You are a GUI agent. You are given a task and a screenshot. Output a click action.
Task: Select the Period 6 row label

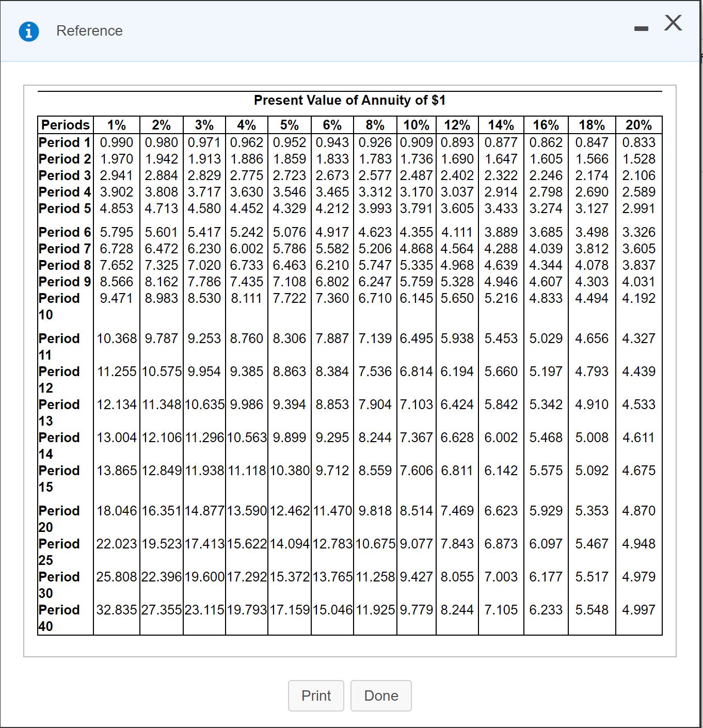(x=65, y=232)
